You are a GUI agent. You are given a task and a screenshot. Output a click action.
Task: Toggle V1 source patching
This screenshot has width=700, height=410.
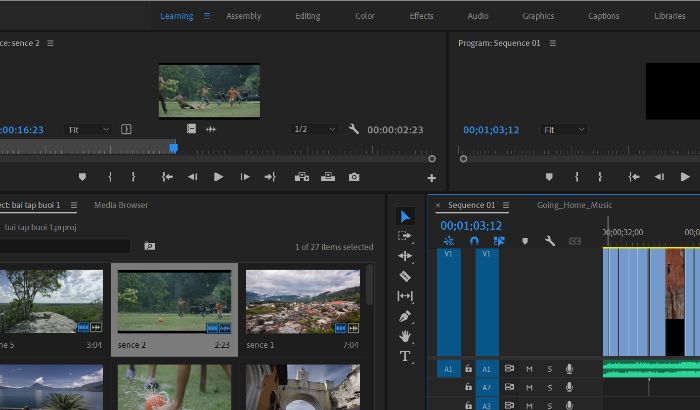[x=449, y=302]
